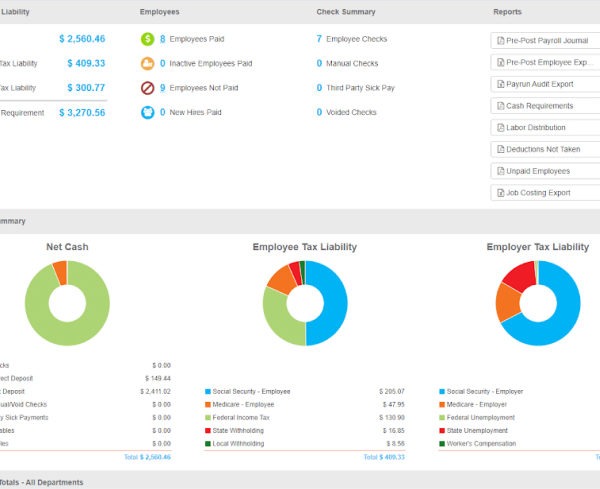
Task: Click document icon on Cash Requirements report
Action: pos(500,106)
